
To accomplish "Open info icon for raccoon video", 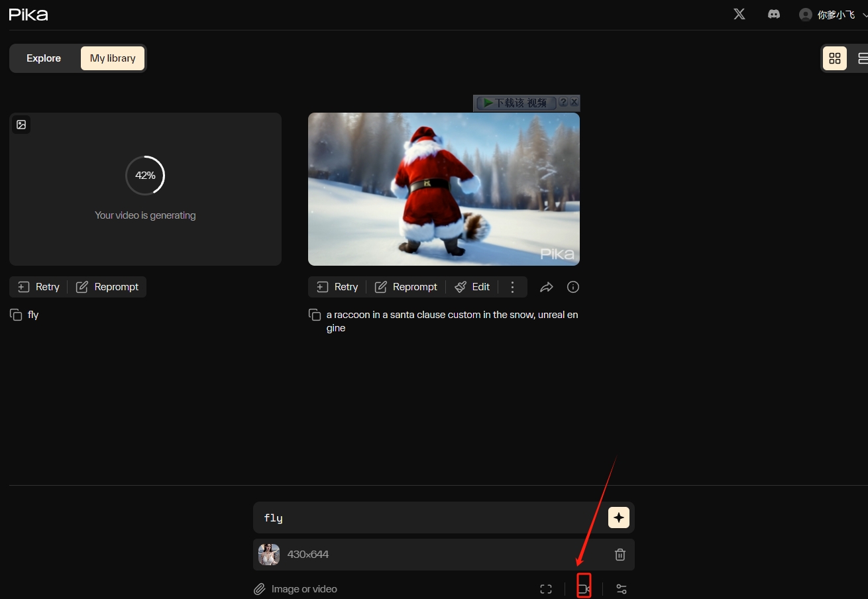I will pyautogui.click(x=573, y=287).
